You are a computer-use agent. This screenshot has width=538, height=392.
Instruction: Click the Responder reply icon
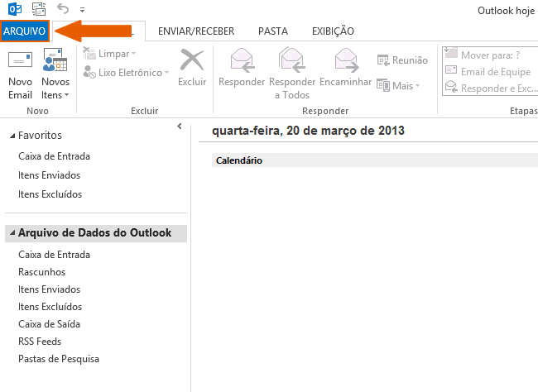click(x=242, y=60)
